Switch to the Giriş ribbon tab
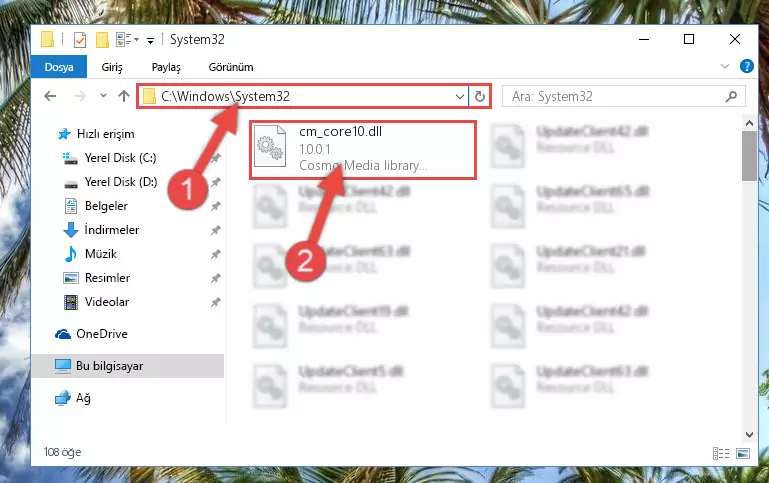 point(112,67)
